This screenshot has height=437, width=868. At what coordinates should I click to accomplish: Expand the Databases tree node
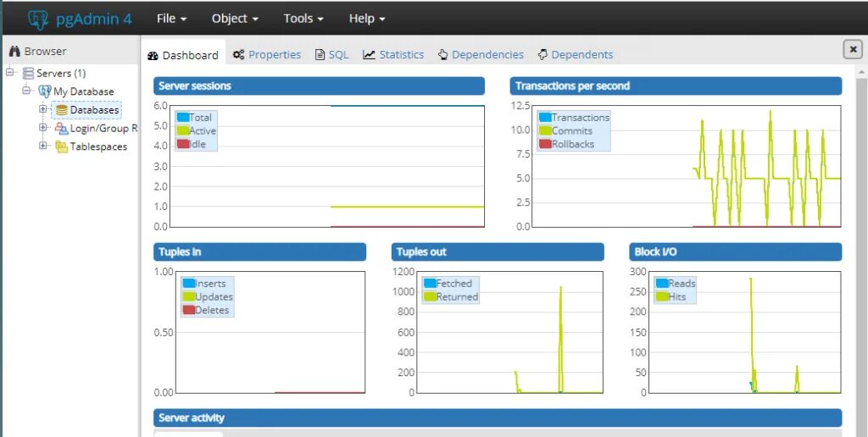point(42,109)
